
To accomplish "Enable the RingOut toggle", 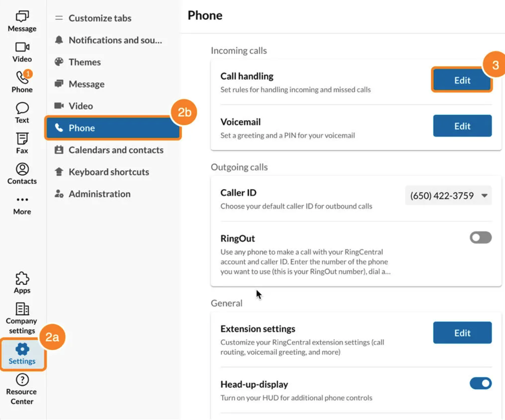I will [x=480, y=237].
